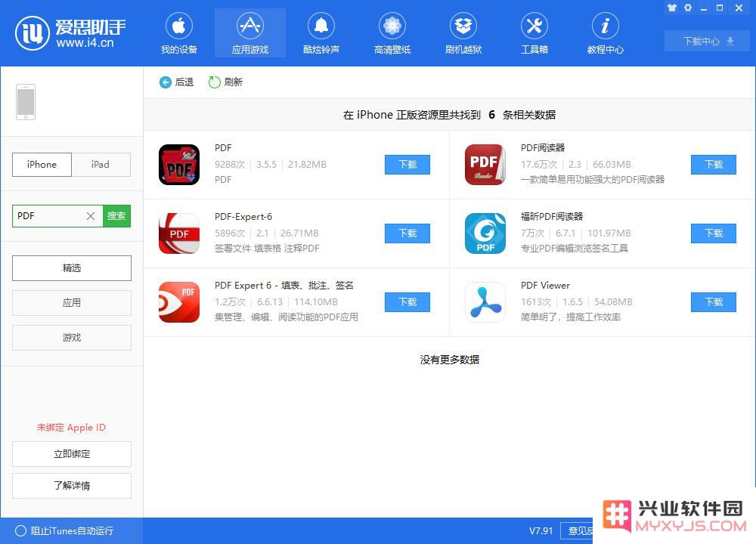Download PDF Viewer app
Screen dimensions: 756x544
[714, 302]
